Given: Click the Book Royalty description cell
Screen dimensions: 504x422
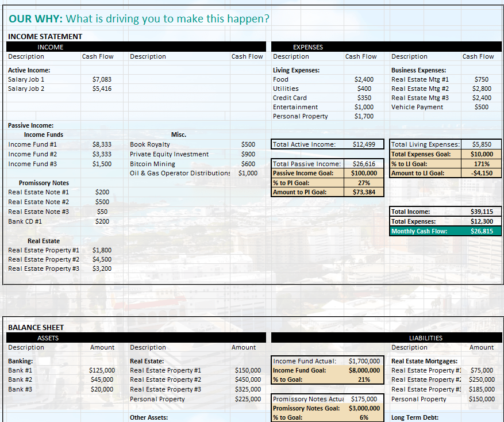Looking at the screenshot, I should [150, 145].
